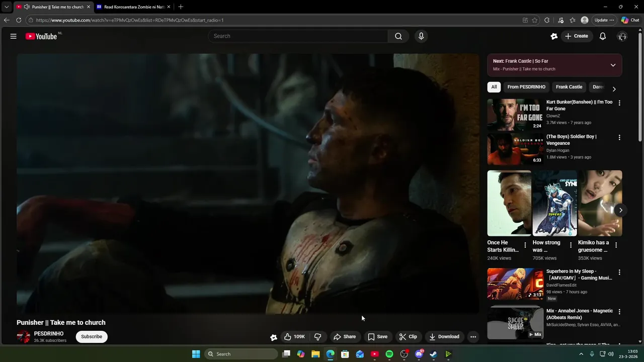Mute the Punisher tab audio icon

[26, 7]
